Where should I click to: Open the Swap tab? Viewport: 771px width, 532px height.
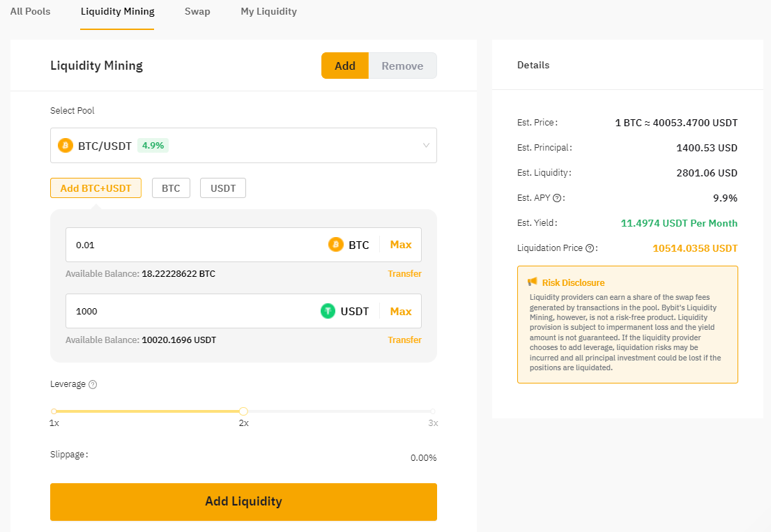pyautogui.click(x=197, y=11)
